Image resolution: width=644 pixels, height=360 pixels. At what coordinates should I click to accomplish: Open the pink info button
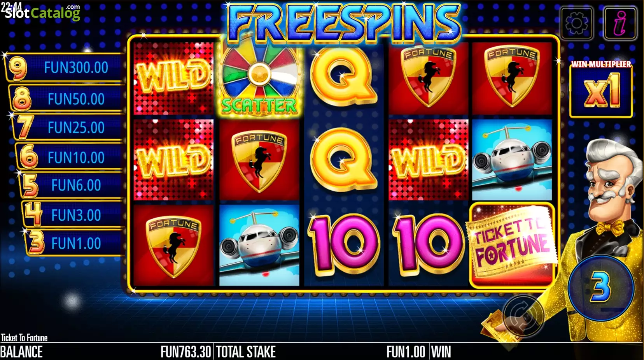coord(620,23)
